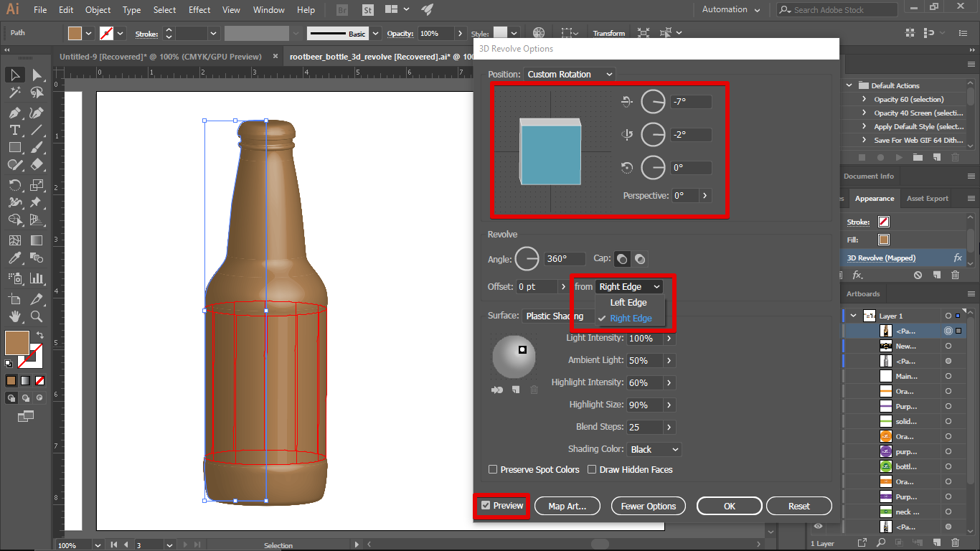Choose Left Edge from dropdown list

click(628, 303)
